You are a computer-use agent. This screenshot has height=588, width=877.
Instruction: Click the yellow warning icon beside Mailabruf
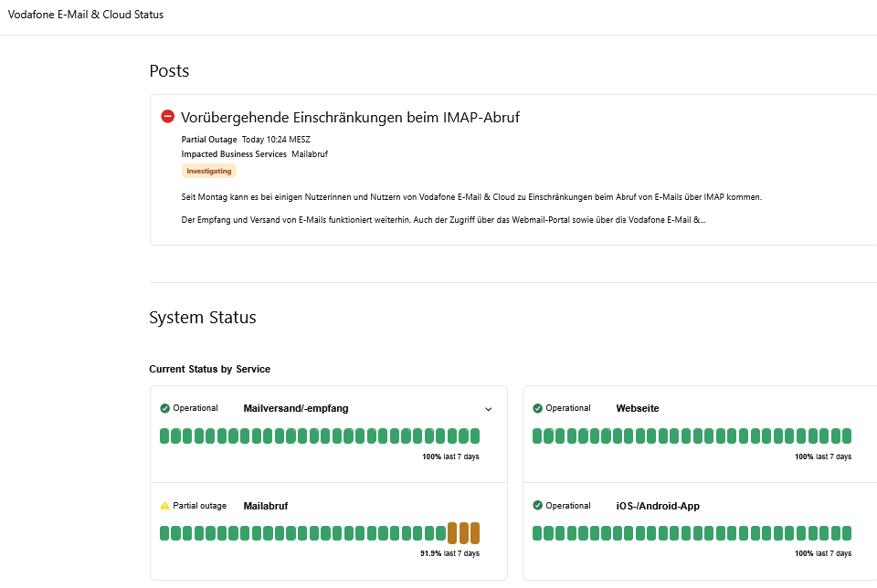click(x=165, y=506)
